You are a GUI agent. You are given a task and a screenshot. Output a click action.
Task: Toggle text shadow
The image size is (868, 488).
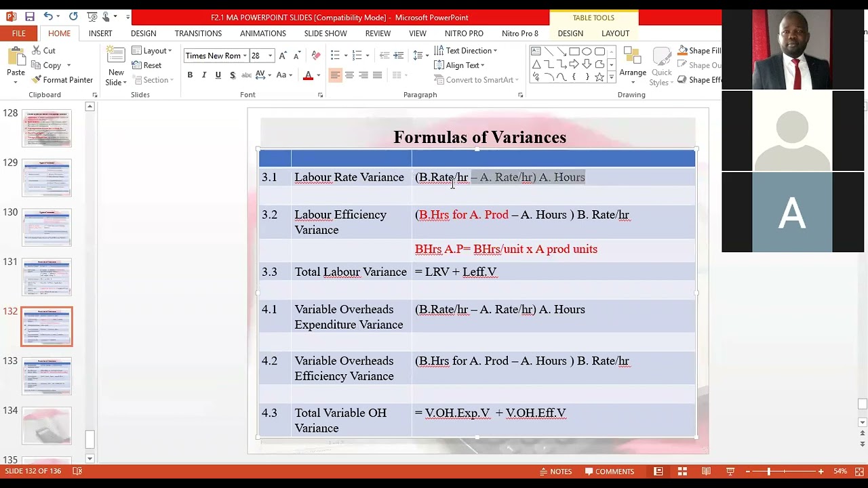[233, 75]
